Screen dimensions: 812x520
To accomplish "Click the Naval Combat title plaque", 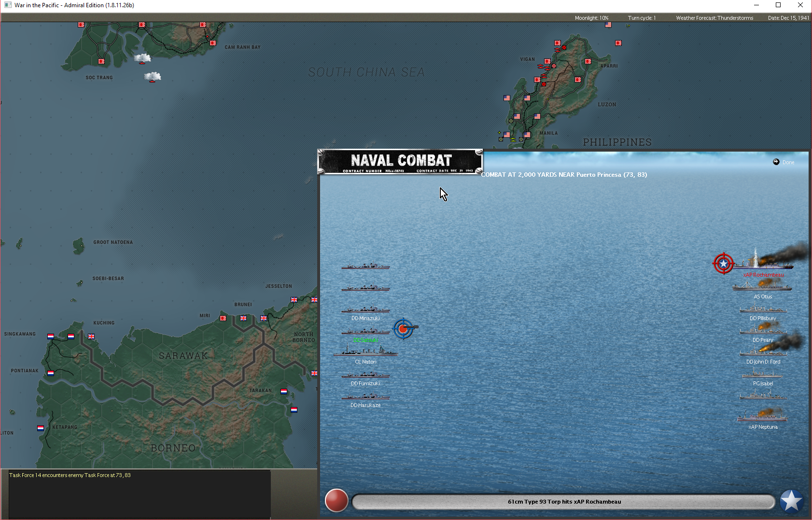I will 400,161.
